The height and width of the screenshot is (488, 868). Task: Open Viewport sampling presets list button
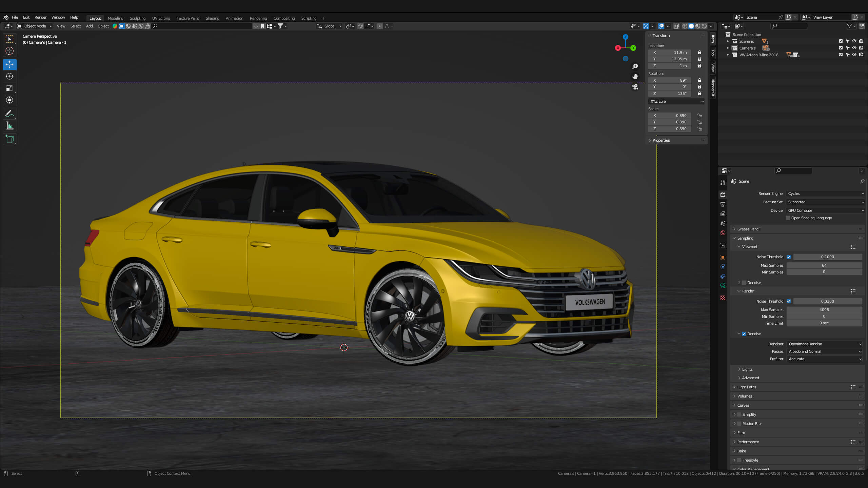point(853,247)
